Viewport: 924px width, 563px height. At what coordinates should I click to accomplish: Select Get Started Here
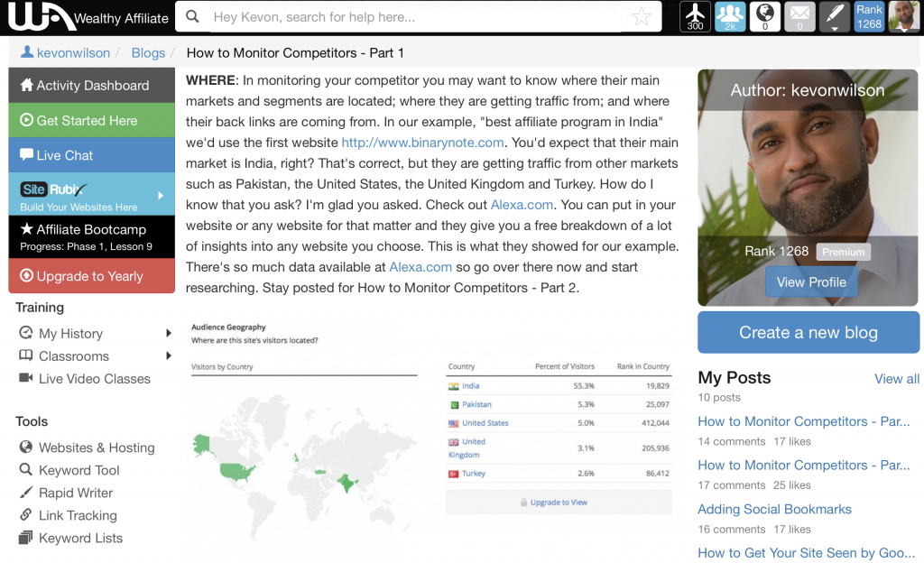tap(92, 120)
